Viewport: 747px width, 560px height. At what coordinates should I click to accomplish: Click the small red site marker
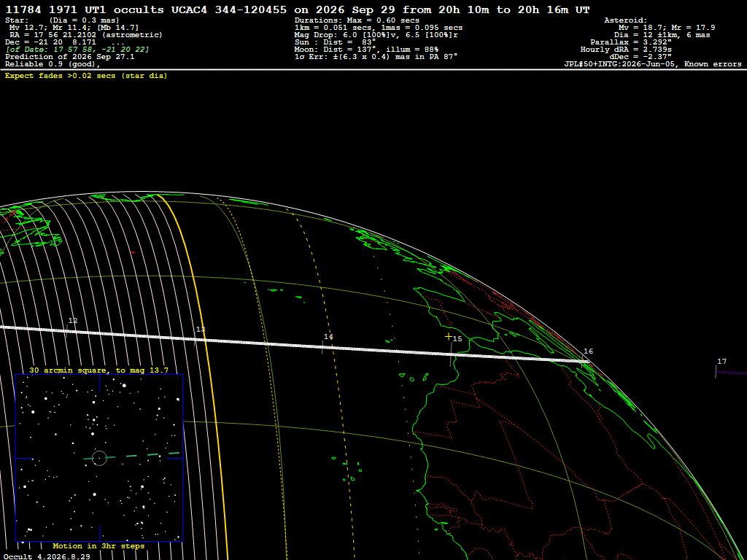point(133,252)
